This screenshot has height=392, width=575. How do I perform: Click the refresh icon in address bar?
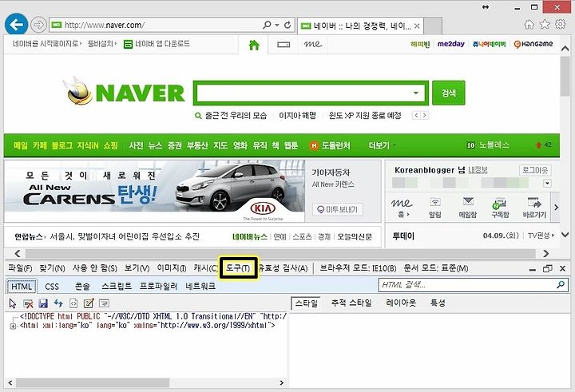[287, 25]
